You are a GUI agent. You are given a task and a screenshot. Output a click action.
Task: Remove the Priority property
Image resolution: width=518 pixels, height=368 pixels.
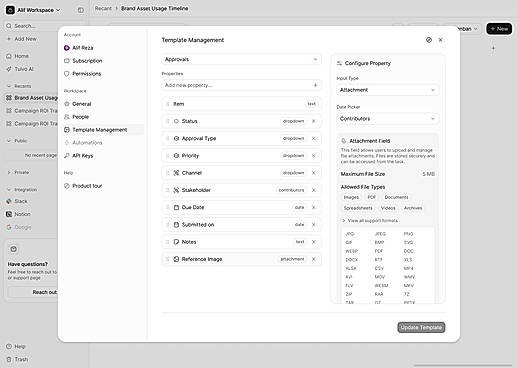313,156
